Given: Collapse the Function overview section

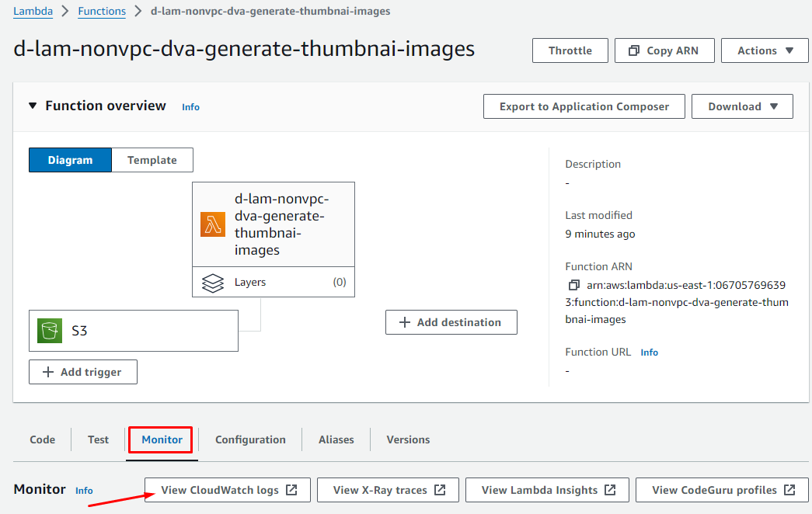Looking at the screenshot, I should (33, 106).
